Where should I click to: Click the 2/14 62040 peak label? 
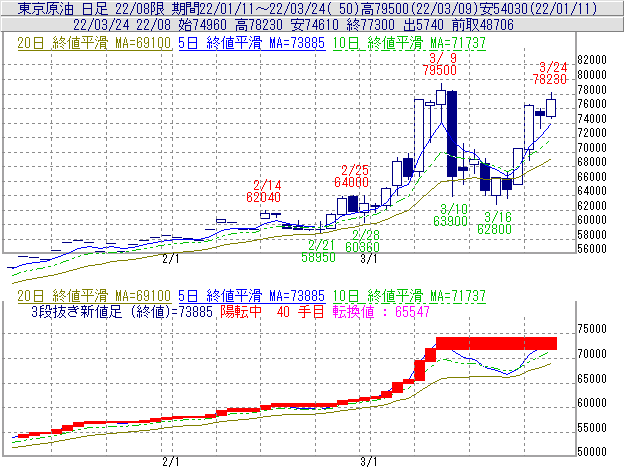coord(263,191)
